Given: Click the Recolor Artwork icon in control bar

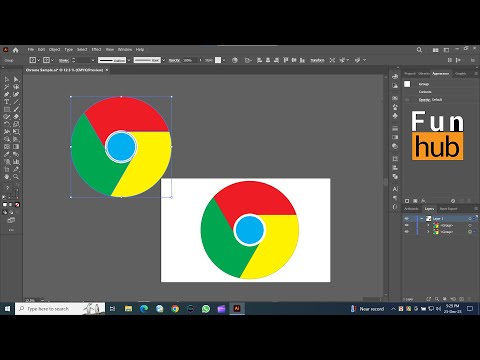Looking at the screenshot, I should [235, 60].
